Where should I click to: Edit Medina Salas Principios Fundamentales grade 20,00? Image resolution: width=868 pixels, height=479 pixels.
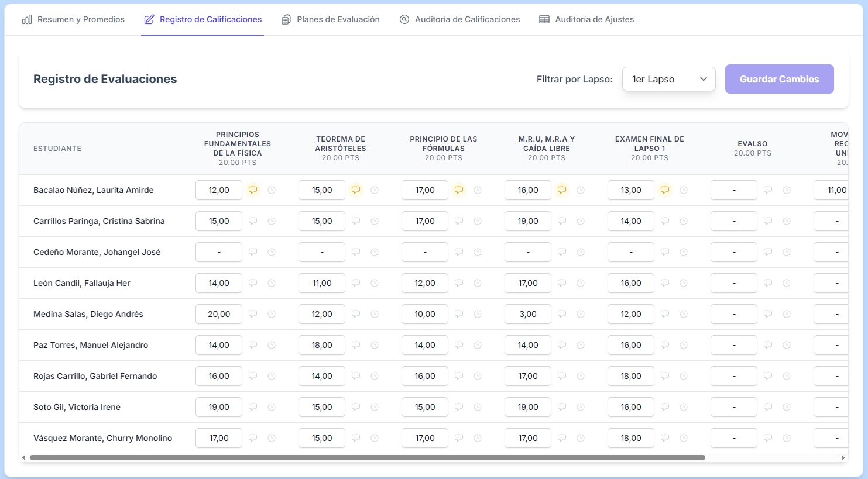point(219,314)
